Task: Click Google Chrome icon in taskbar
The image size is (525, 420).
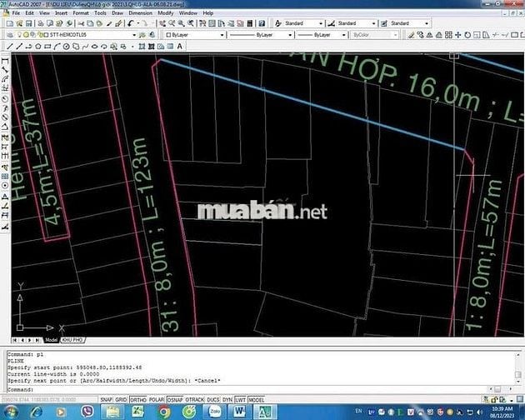Action: coord(164,411)
